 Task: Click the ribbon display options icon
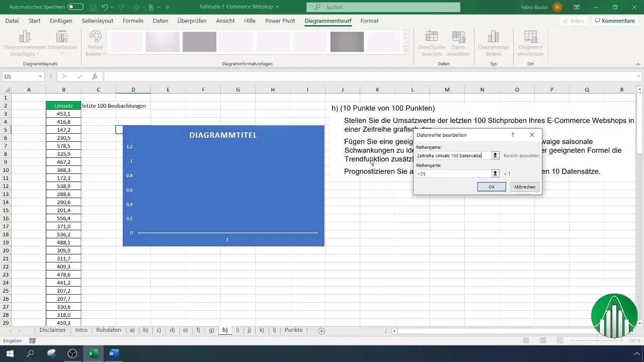pyautogui.click(x=577, y=7)
